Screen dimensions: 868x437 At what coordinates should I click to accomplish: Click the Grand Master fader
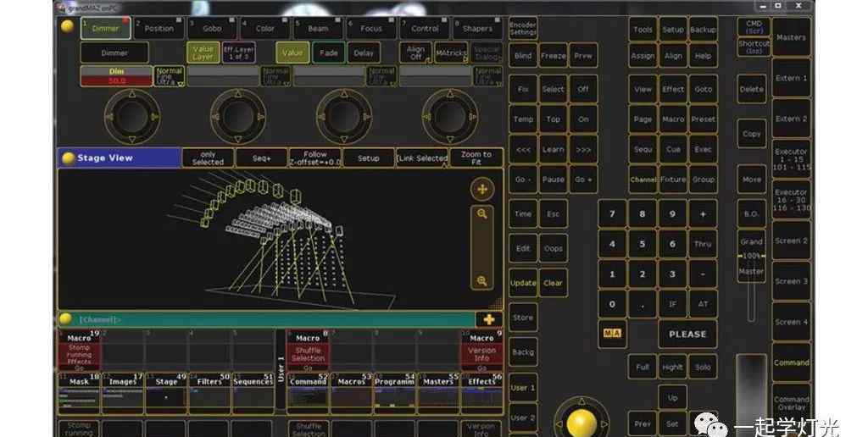(x=751, y=257)
